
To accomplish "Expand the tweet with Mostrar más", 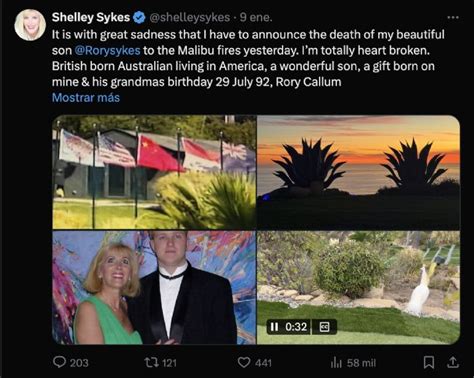I will (86, 98).
